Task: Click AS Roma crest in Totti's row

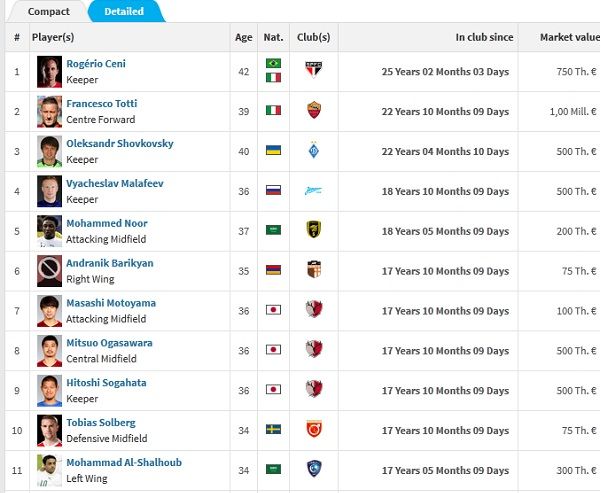Action: pyautogui.click(x=314, y=111)
